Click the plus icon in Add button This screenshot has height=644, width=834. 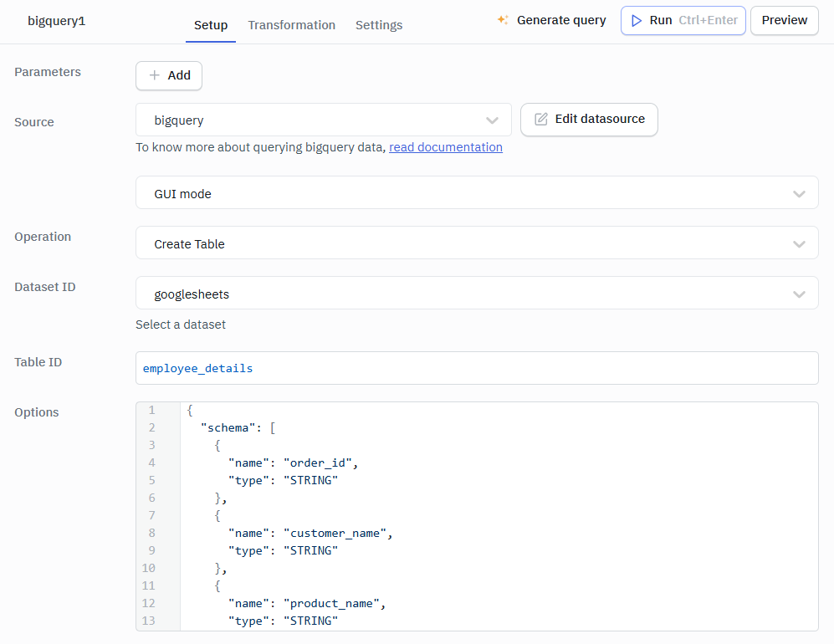154,75
